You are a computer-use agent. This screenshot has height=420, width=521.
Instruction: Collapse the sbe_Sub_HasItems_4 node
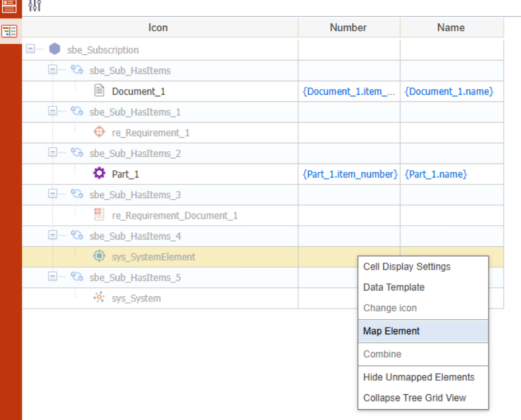[x=53, y=236]
